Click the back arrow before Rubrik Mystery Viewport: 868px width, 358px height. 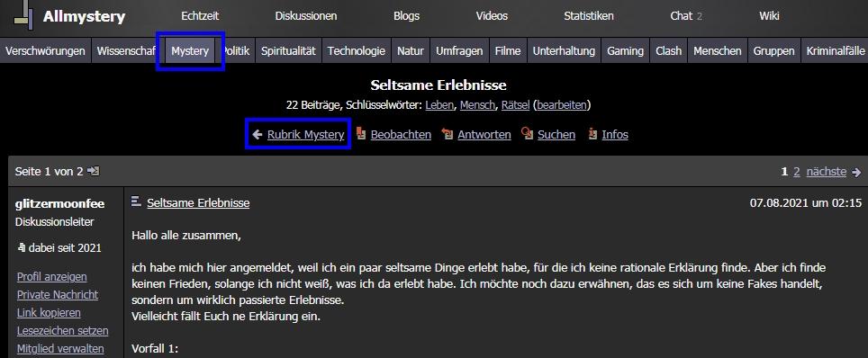257,134
